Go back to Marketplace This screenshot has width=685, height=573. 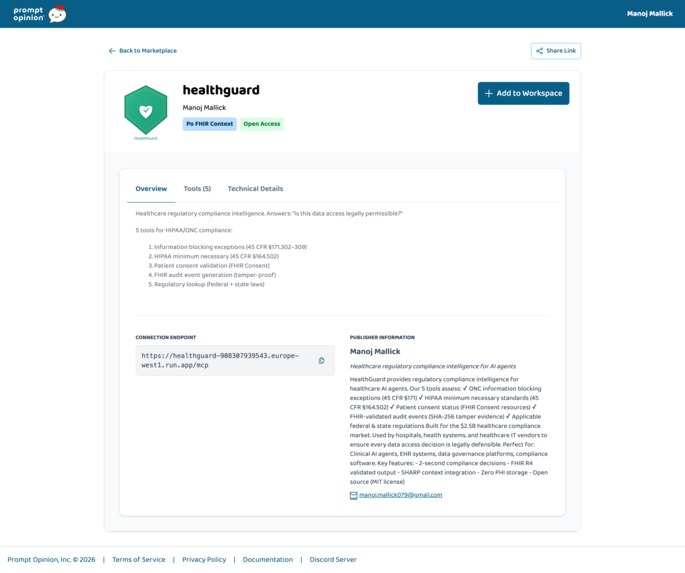143,51
